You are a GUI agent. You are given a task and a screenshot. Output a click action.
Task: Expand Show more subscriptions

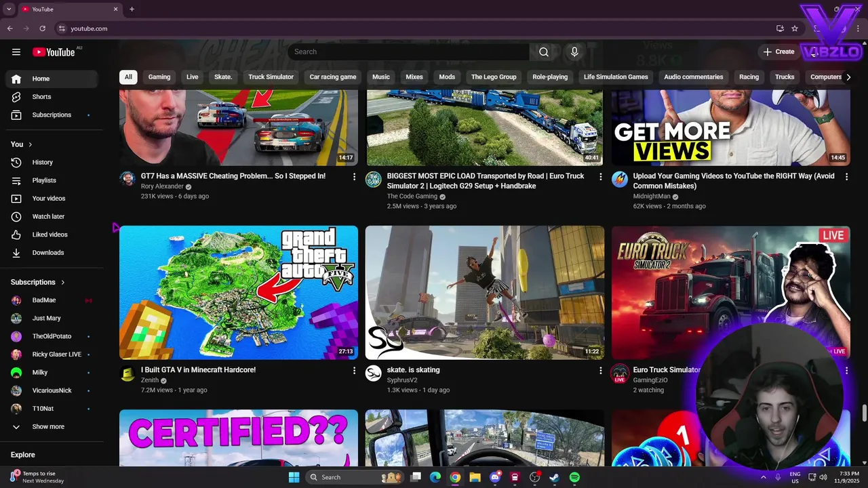point(52,427)
